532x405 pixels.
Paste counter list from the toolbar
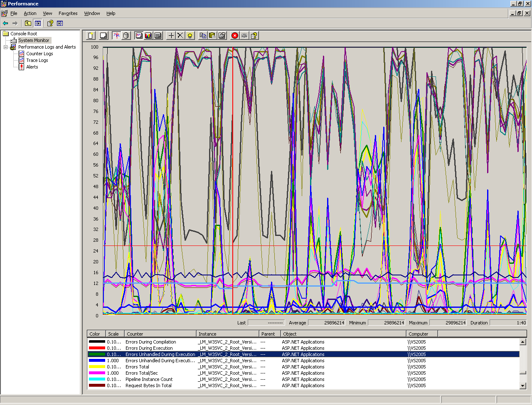(x=212, y=36)
